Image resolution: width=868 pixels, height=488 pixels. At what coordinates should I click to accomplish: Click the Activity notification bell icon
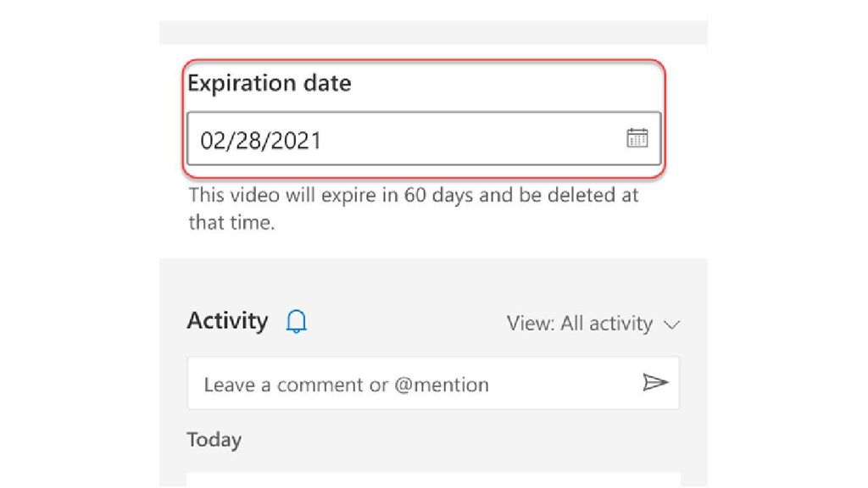point(297,322)
